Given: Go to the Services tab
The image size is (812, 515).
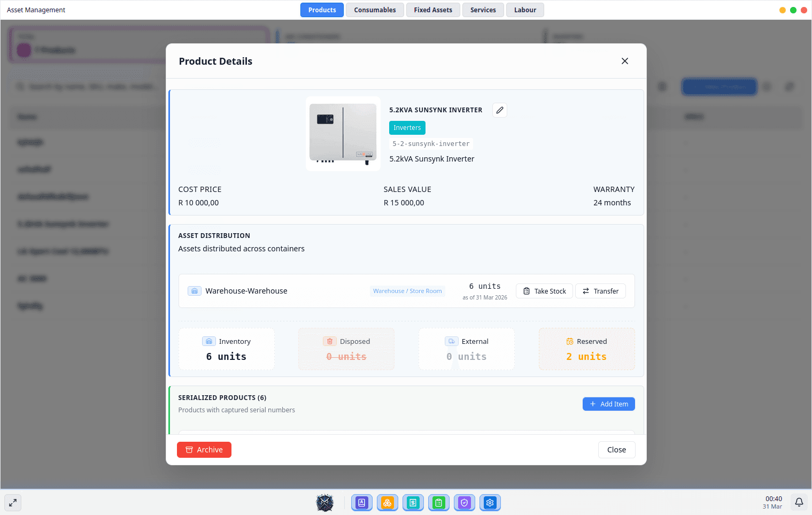Looking at the screenshot, I should 483,10.
